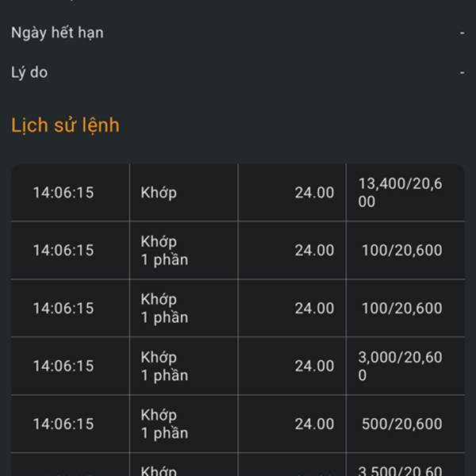Viewport: 476px width, 476px height.
Task: Tap the fully matched Khớp status cell
Action: point(159,193)
